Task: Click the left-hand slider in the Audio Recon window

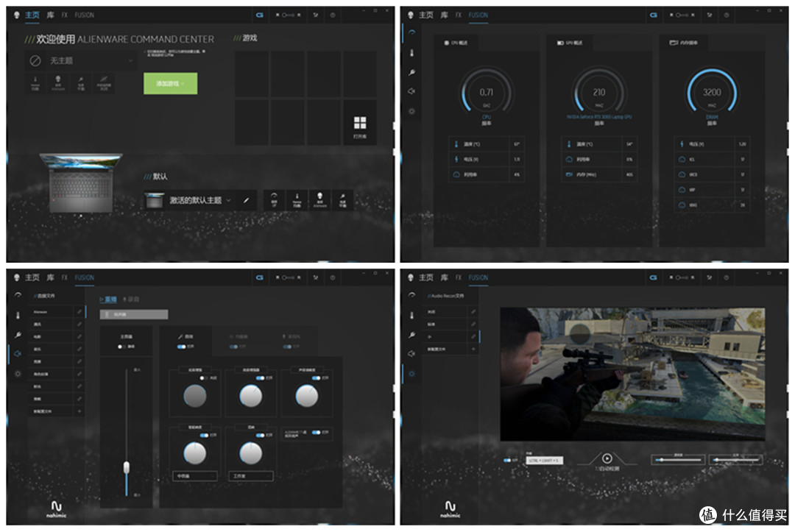Action: coord(678,460)
